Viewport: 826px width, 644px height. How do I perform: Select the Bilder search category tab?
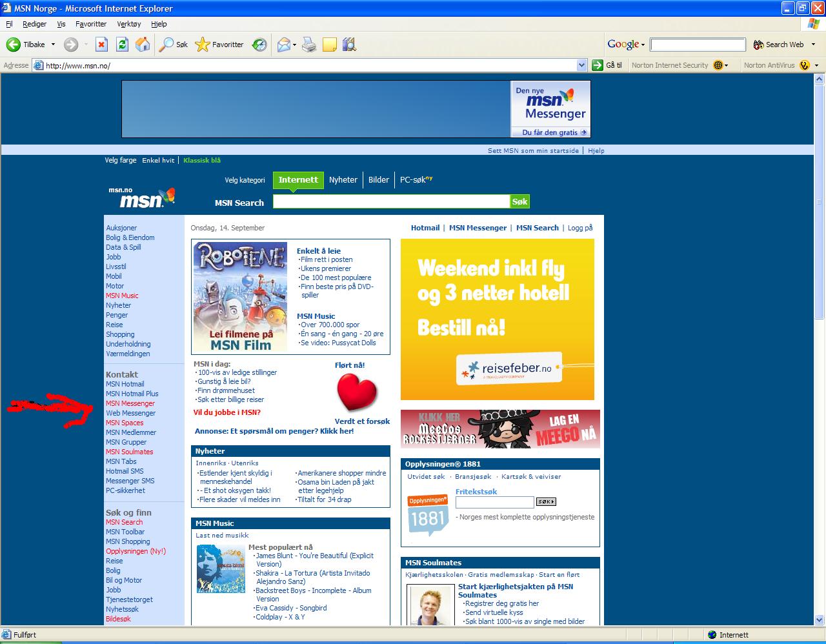pyautogui.click(x=379, y=180)
